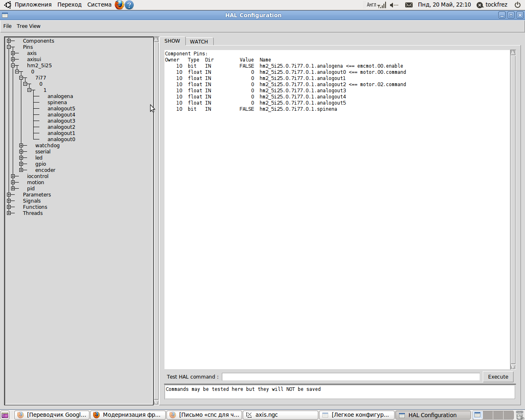Image resolution: width=525 pixels, height=420 pixels.
Task: Select the spinena pin in the tree
Action: (x=57, y=103)
